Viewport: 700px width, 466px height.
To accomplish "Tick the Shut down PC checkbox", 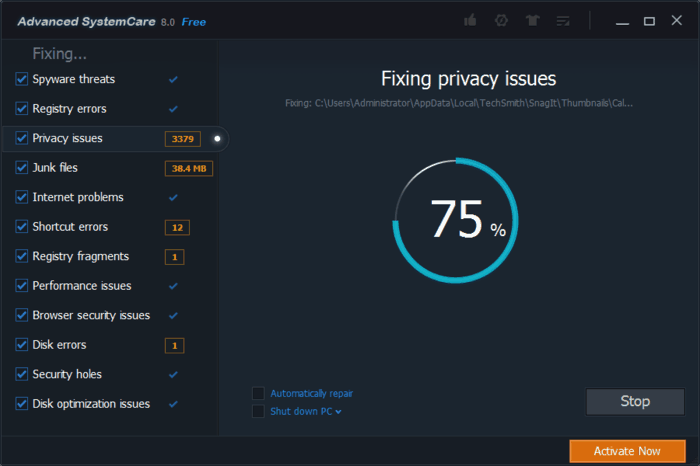I will click(x=259, y=411).
